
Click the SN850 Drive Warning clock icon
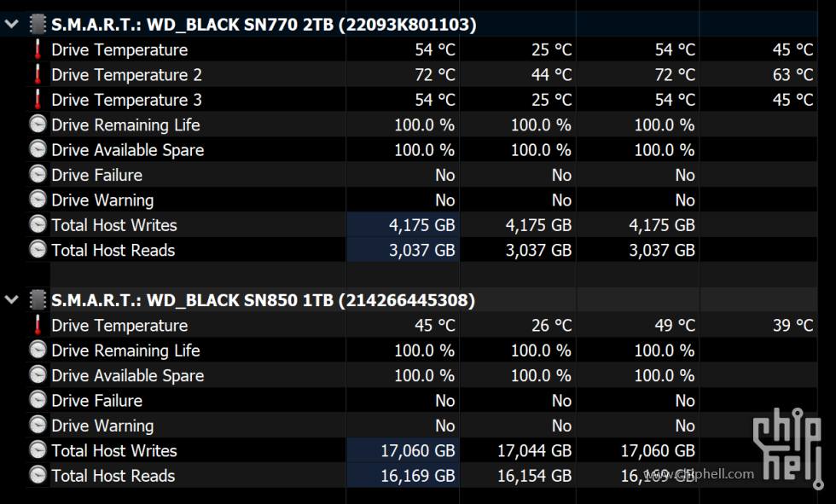pyautogui.click(x=38, y=425)
